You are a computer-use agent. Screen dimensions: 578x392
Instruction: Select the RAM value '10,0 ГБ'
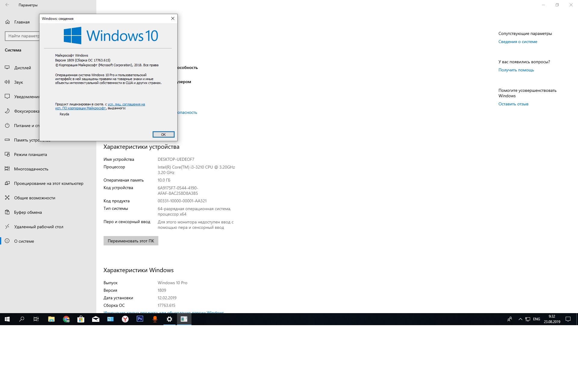164,180
